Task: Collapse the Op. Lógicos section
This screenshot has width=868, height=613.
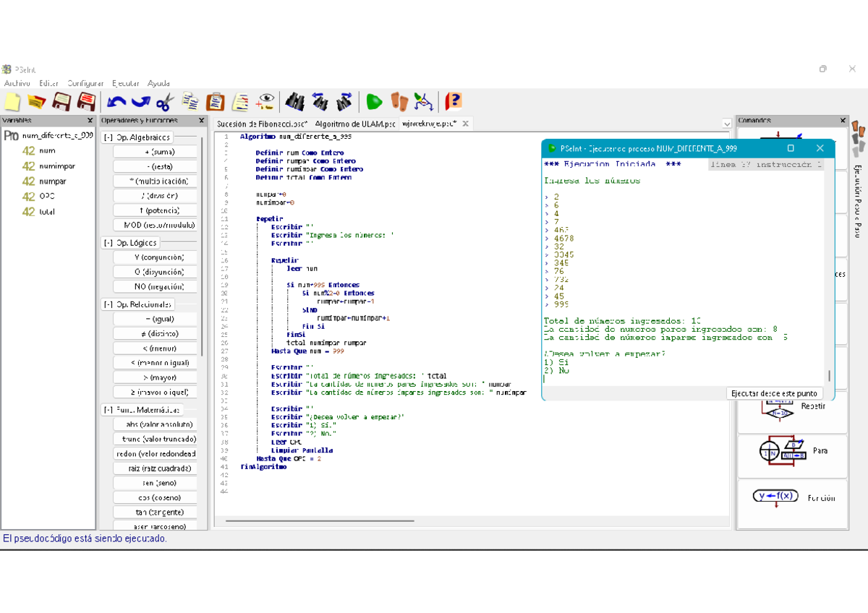Action: [x=109, y=243]
